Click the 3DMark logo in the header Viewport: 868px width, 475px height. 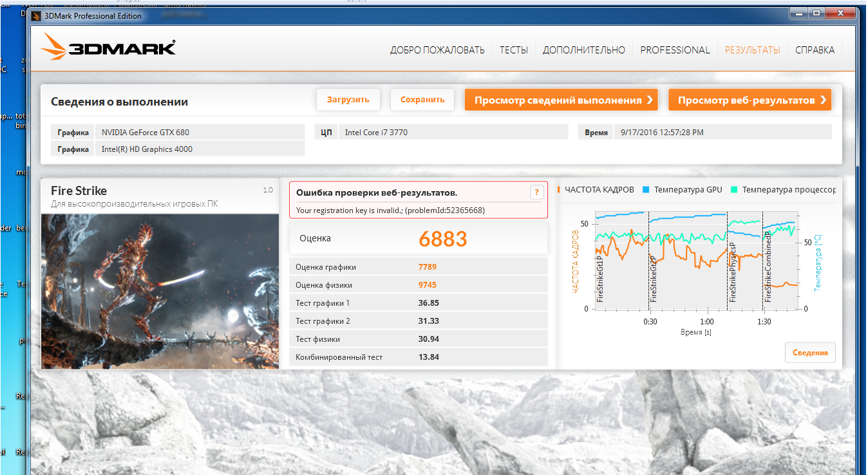click(108, 48)
